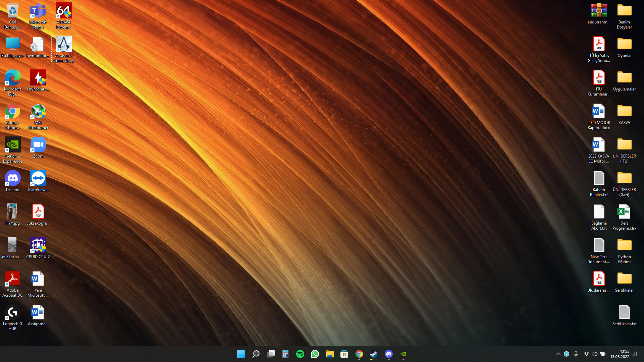Screen dimensions: 644x362
Task: Select the Assassin's Creed Unity shortcut
Action: [x=63, y=45]
